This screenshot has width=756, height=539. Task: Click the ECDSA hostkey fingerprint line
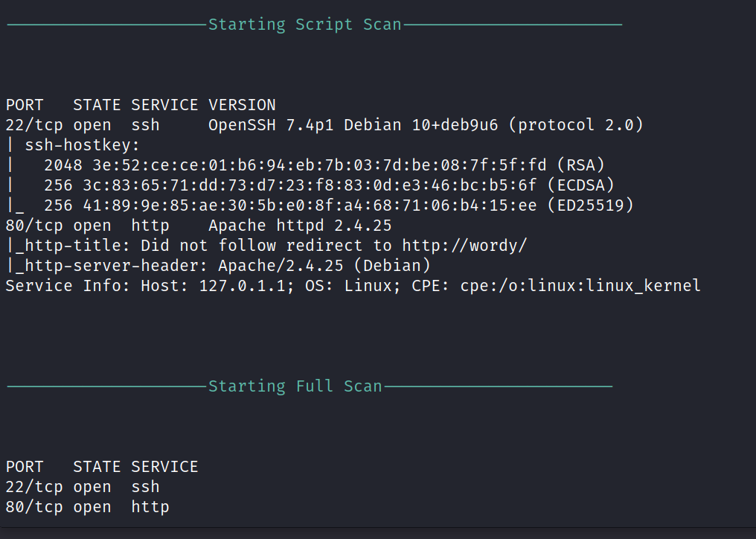(328, 185)
